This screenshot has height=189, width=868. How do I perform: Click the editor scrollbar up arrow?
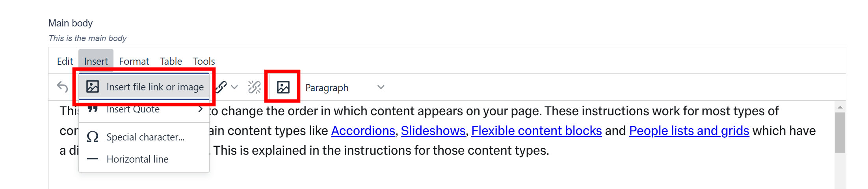click(x=840, y=107)
